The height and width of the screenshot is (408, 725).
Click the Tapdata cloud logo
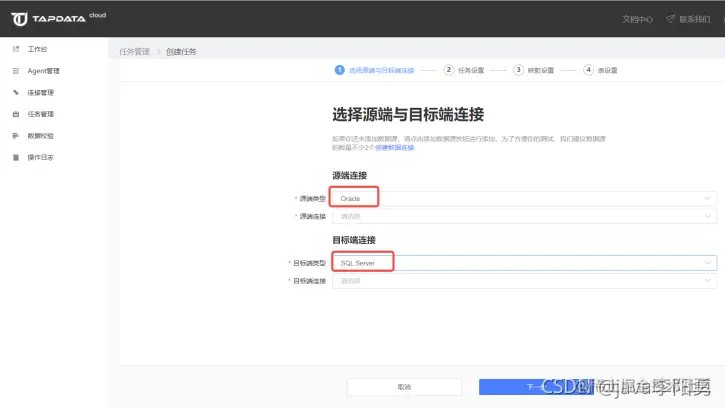pyautogui.click(x=58, y=19)
